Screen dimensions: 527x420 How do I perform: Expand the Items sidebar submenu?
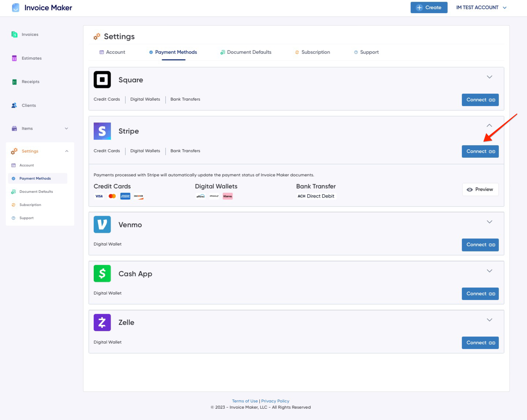pos(66,128)
